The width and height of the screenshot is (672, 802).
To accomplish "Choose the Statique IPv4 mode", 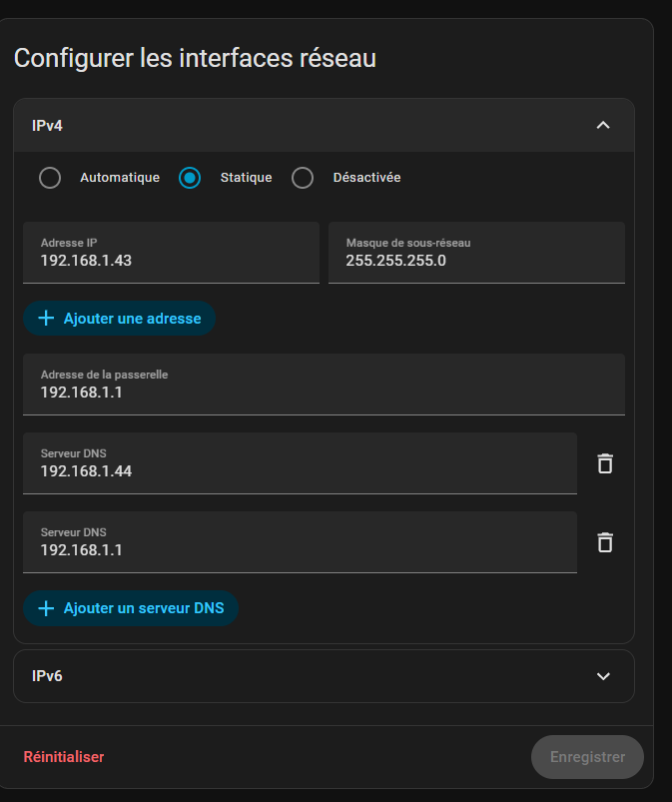I will coord(190,178).
